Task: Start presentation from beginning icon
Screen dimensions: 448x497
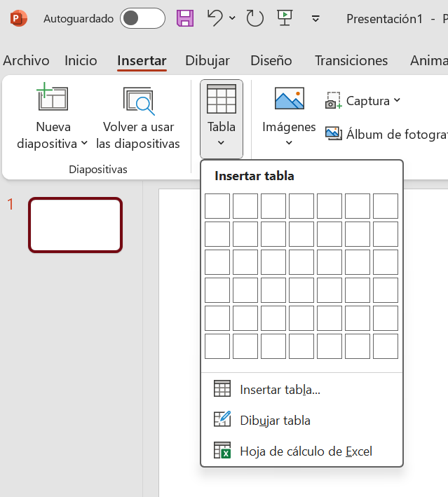Action: point(285,18)
